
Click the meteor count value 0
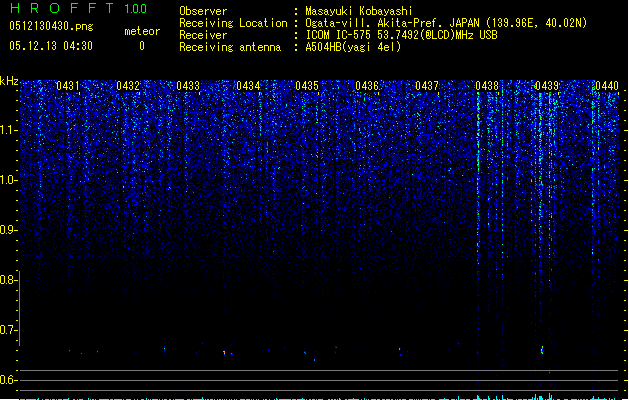coord(142,46)
